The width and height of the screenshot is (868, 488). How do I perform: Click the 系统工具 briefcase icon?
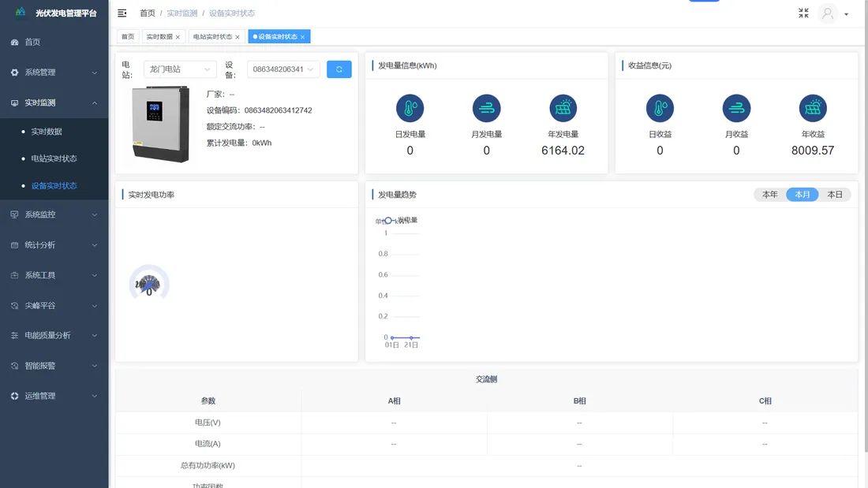pyautogui.click(x=14, y=276)
